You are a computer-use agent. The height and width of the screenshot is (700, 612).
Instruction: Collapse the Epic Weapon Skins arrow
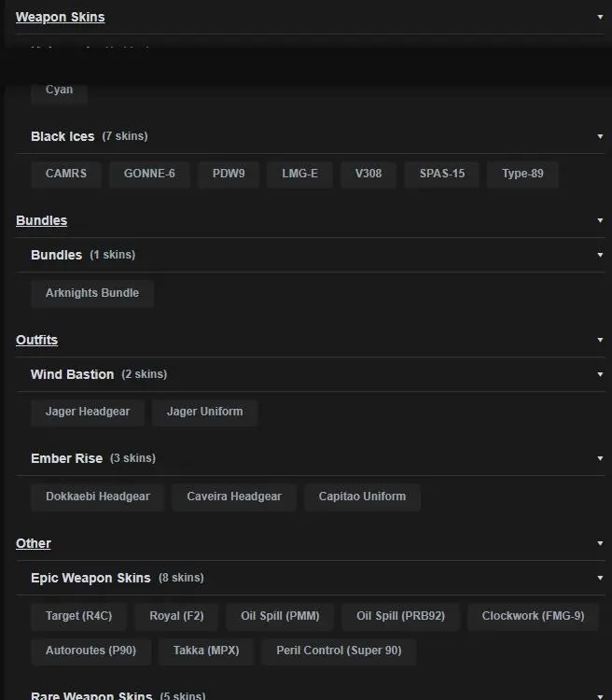click(600, 578)
